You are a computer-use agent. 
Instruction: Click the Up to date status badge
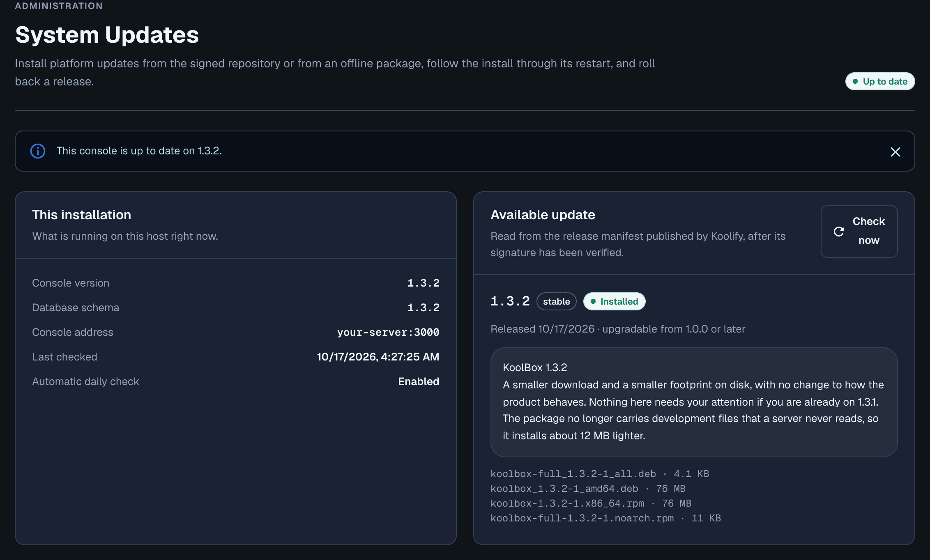tap(880, 81)
